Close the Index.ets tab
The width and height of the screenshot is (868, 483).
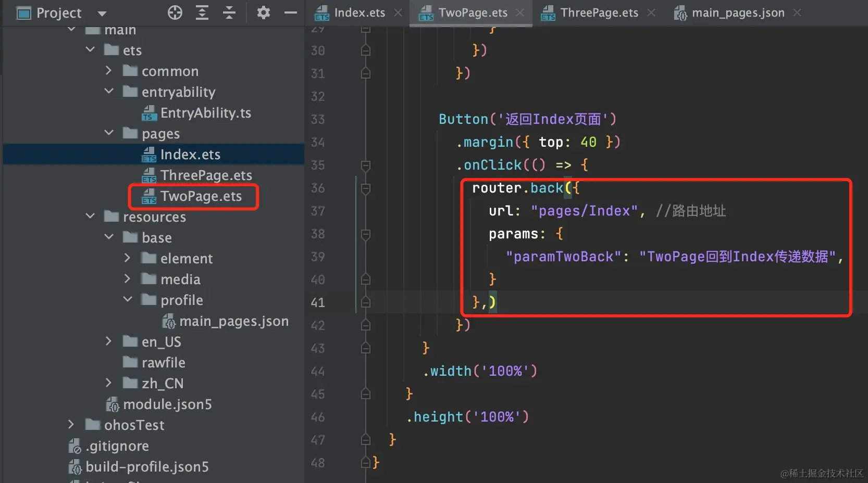398,12
